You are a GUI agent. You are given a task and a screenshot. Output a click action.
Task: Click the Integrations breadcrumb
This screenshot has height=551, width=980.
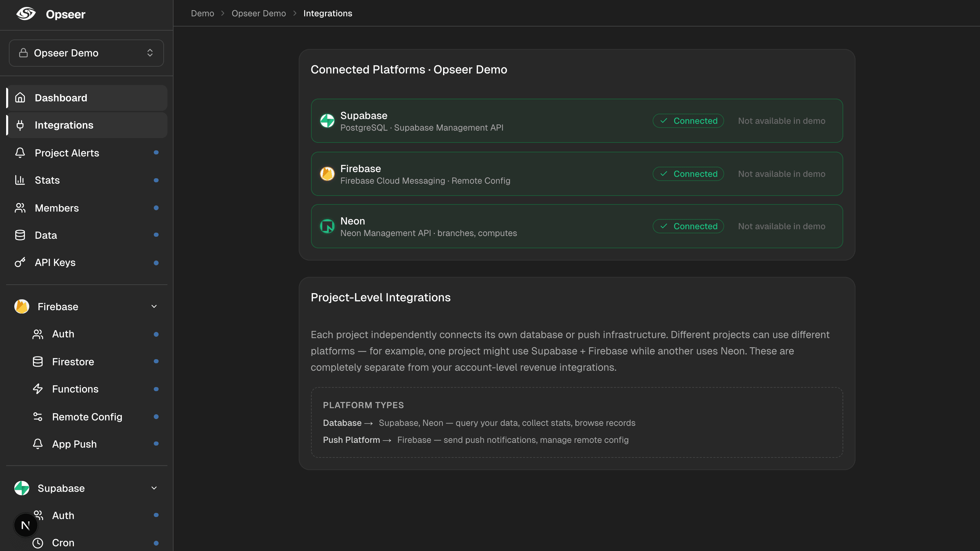tap(328, 13)
